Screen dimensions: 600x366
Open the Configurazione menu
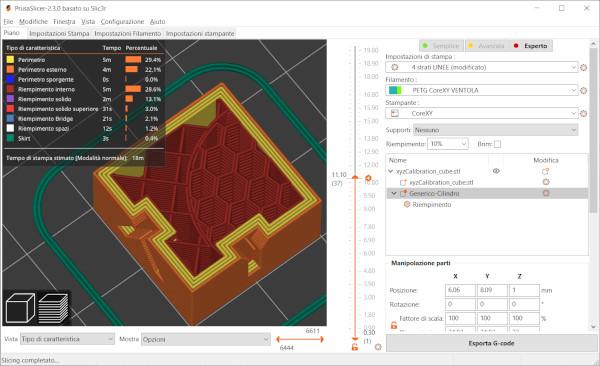(122, 21)
